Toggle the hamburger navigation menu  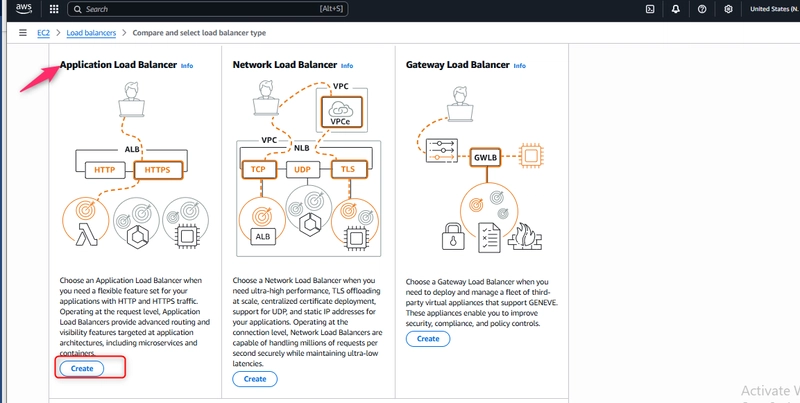[23, 33]
